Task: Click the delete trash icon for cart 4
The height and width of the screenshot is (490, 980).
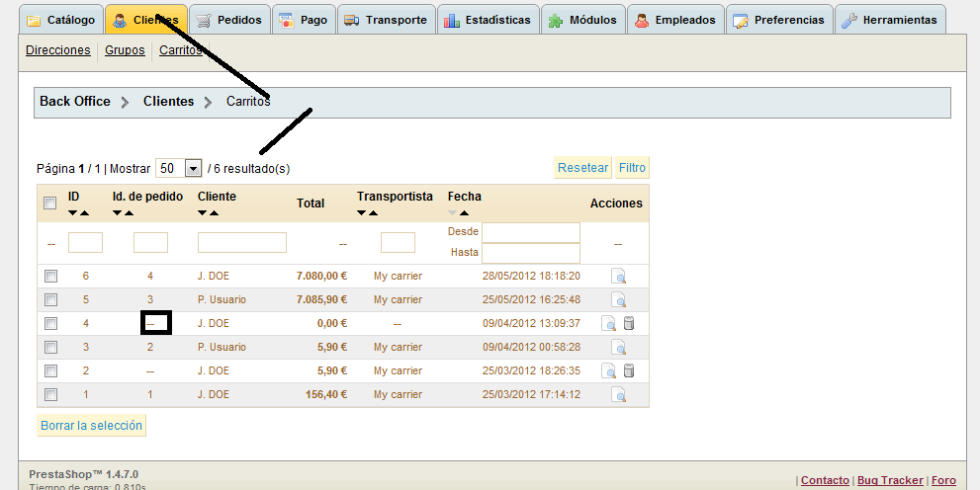Action: (629, 323)
